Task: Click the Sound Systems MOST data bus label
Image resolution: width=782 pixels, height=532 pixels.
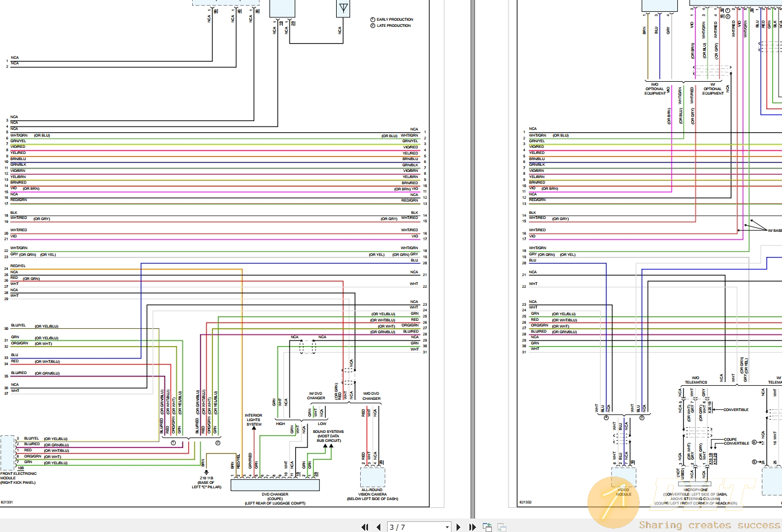Action: [x=328, y=436]
